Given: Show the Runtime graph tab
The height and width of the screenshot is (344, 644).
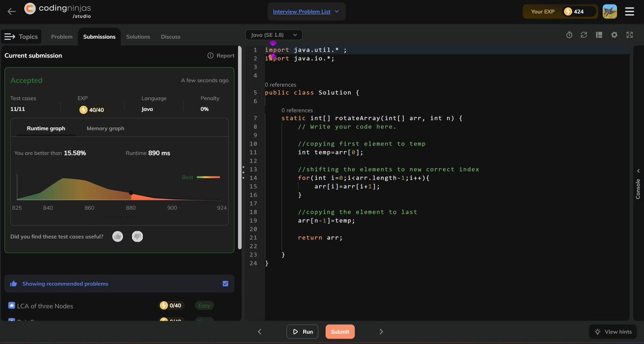Looking at the screenshot, I should 46,128.
